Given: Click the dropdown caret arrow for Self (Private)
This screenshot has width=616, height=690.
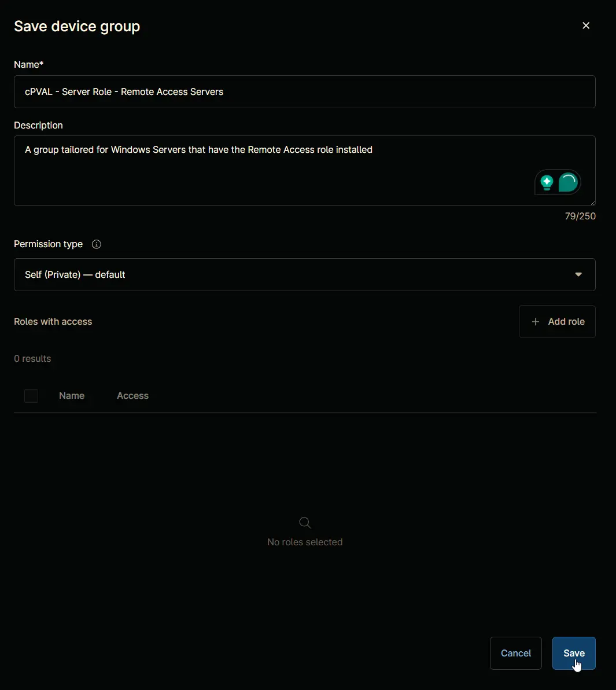Looking at the screenshot, I should 578,274.
